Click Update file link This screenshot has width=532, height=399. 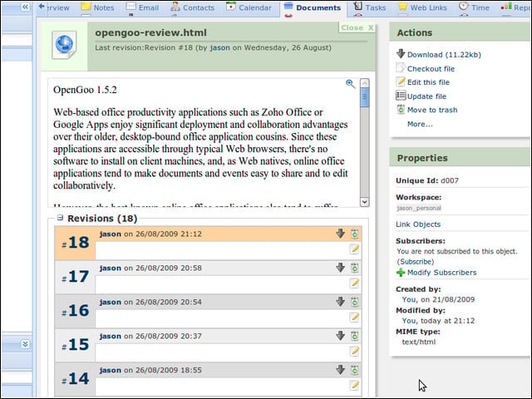(426, 96)
